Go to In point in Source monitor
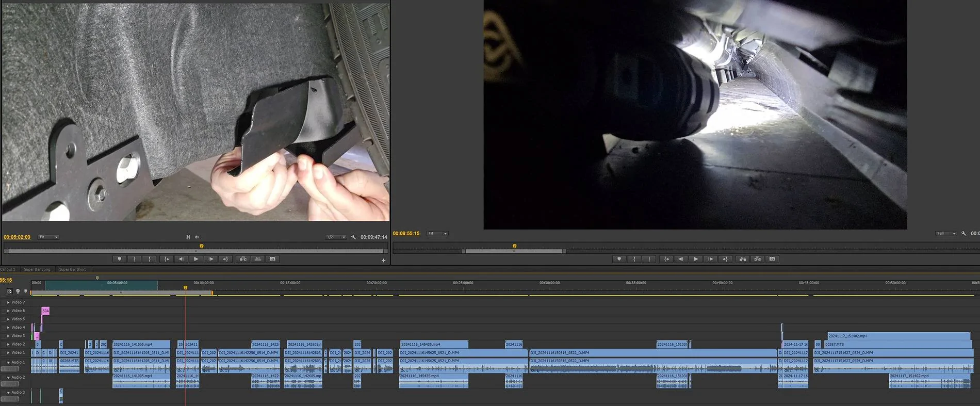Screen dimensions: 980x406 [x=166, y=259]
